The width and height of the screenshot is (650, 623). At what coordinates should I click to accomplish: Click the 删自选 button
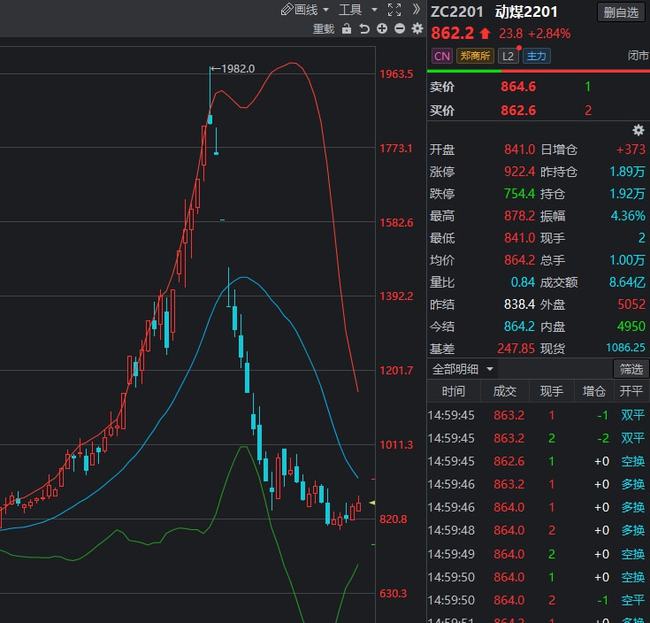621,12
